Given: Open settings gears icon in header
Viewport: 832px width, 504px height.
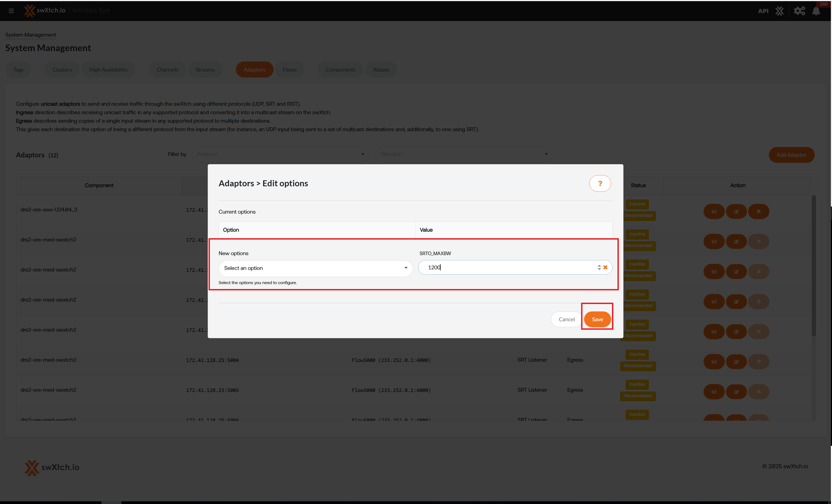Looking at the screenshot, I should [x=799, y=11].
